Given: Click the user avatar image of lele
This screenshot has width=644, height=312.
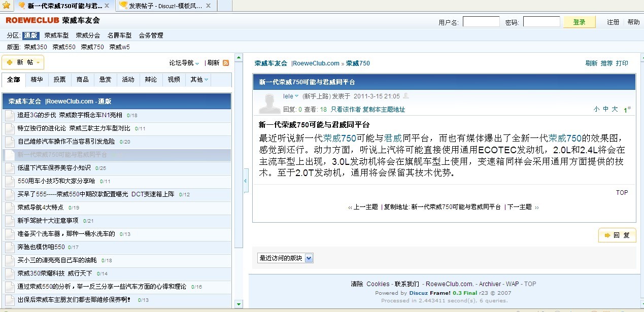Looking at the screenshot, I should coord(269,103).
